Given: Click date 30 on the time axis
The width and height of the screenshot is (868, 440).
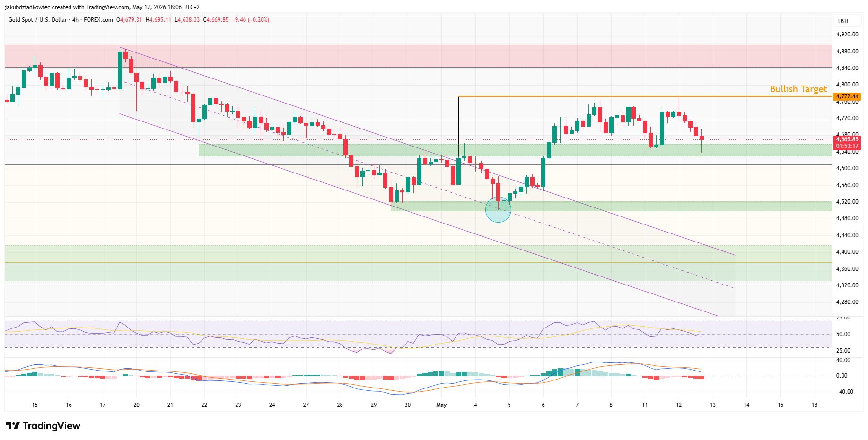Looking at the screenshot, I should point(408,405).
